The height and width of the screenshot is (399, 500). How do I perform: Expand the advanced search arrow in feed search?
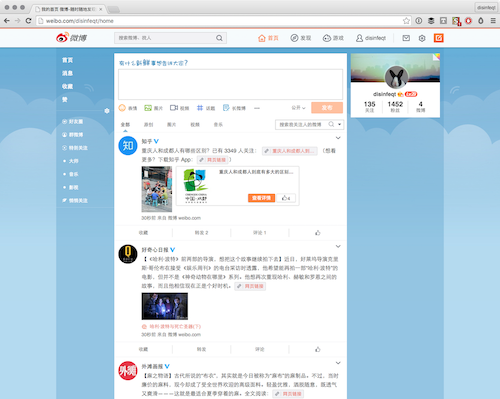(x=340, y=124)
